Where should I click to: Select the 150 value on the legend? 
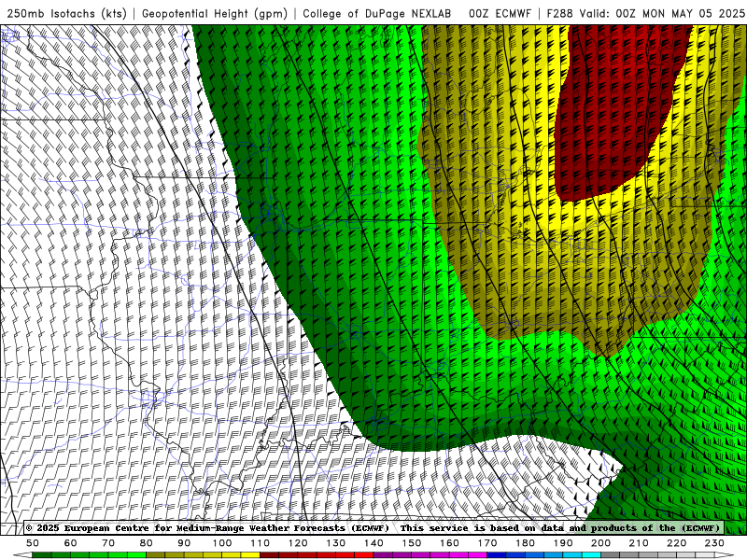(x=412, y=543)
